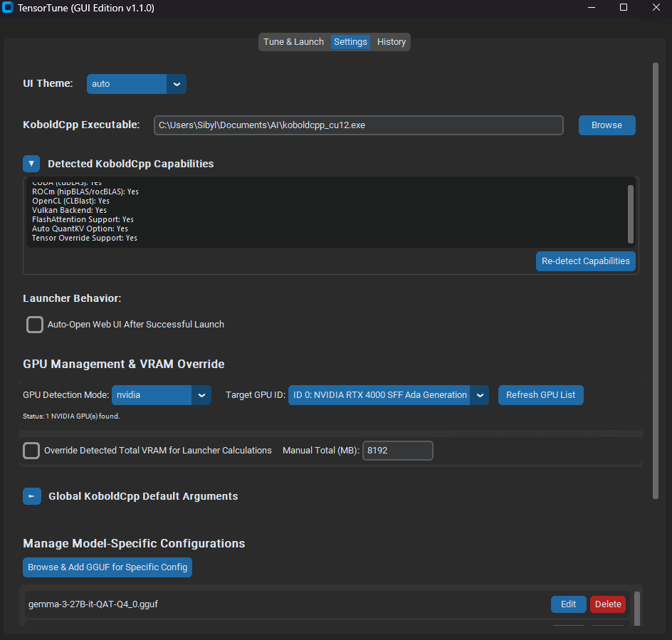This screenshot has width=672, height=640.
Task: Click the 'Status: 1 NVIDIA GPU(s) found.' text
Action: click(x=71, y=416)
